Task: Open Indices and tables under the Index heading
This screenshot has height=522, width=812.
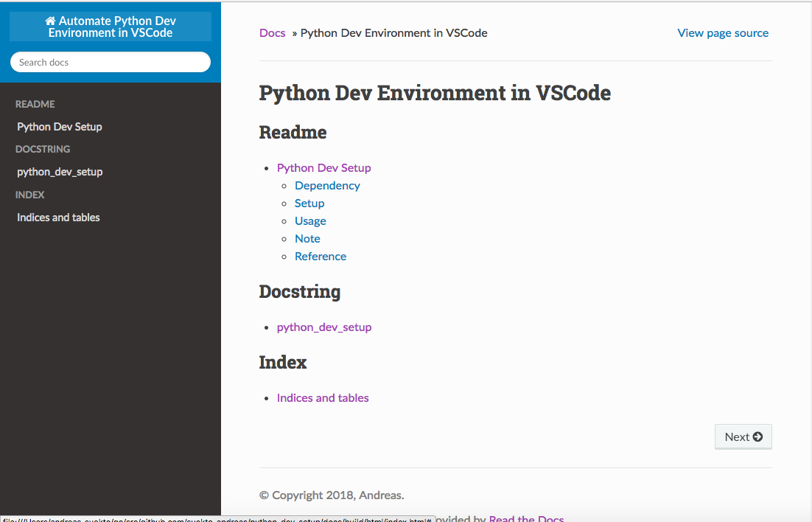Action: pyautogui.click(x=323, y=397)
